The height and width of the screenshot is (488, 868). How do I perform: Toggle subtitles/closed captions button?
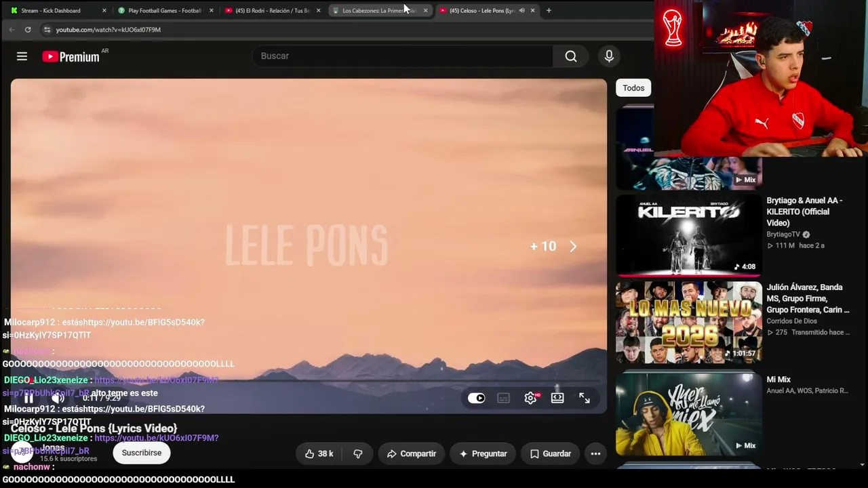click(503, 398)
